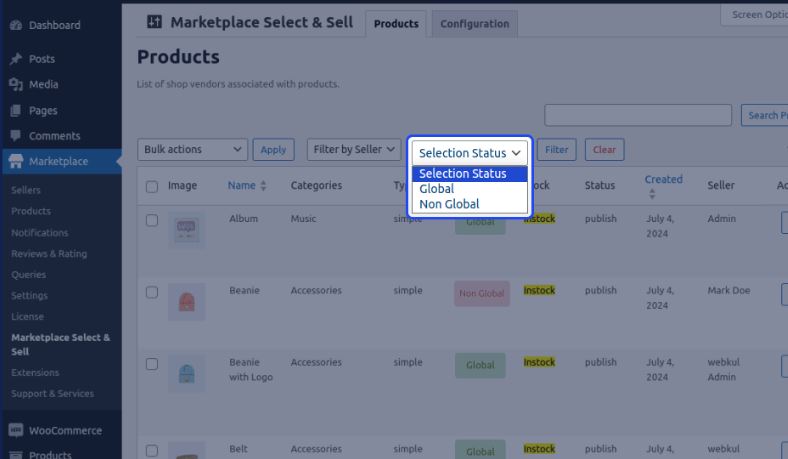The width and height of the screenshot is (788, 459).
Task: Open Settings submenu item
Action: coord(29,296)
